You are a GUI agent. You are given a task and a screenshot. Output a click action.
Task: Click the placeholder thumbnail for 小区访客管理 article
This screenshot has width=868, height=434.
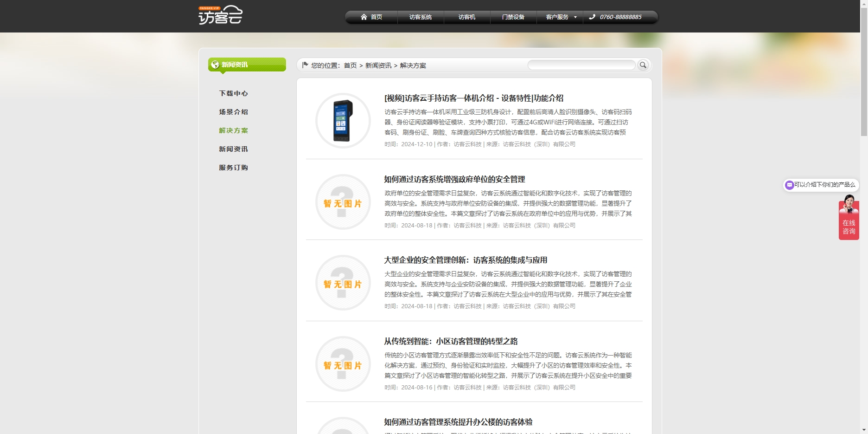[x=343, y=364]
